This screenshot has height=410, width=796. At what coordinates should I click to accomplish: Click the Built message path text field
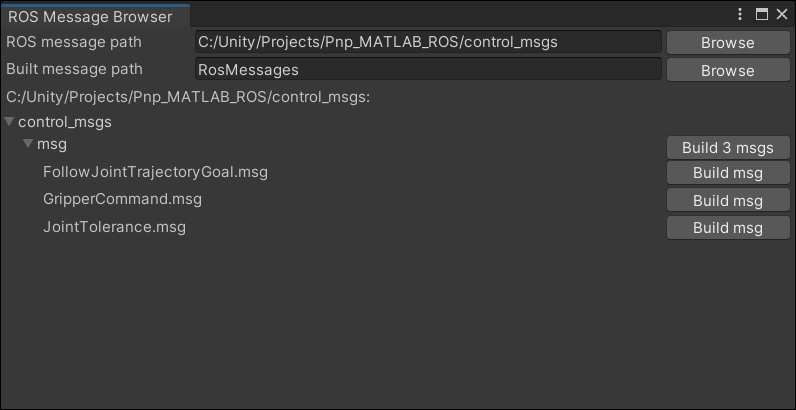point(428,70)
